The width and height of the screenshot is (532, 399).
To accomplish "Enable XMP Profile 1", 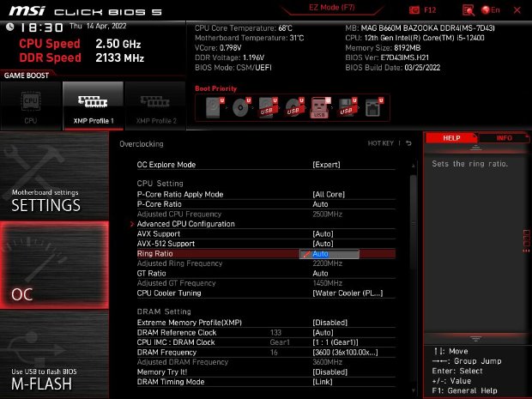I will [x=94, y=106].
